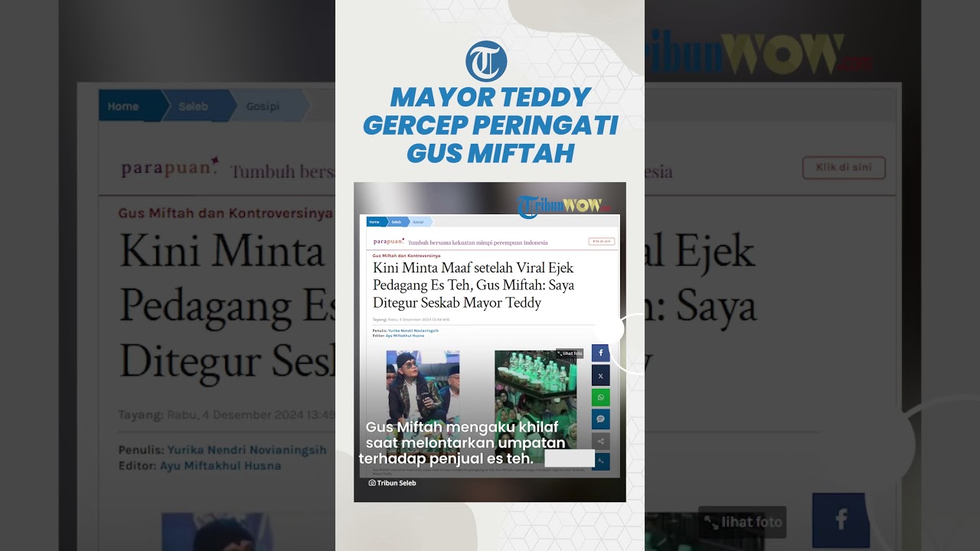Open the Home breadcrumb in the article screenshot
Image resolution: width=980 pixels, height=551 pixels.
[x=375, y=222]
